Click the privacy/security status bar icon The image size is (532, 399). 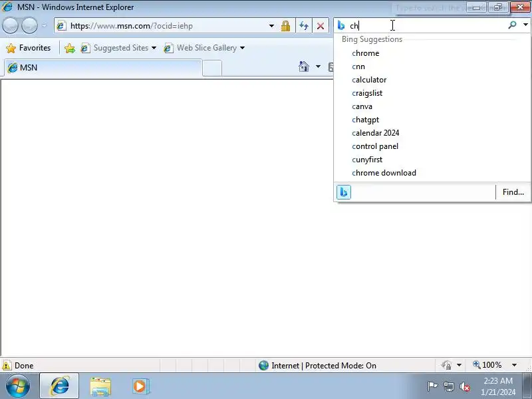(446, 365)
